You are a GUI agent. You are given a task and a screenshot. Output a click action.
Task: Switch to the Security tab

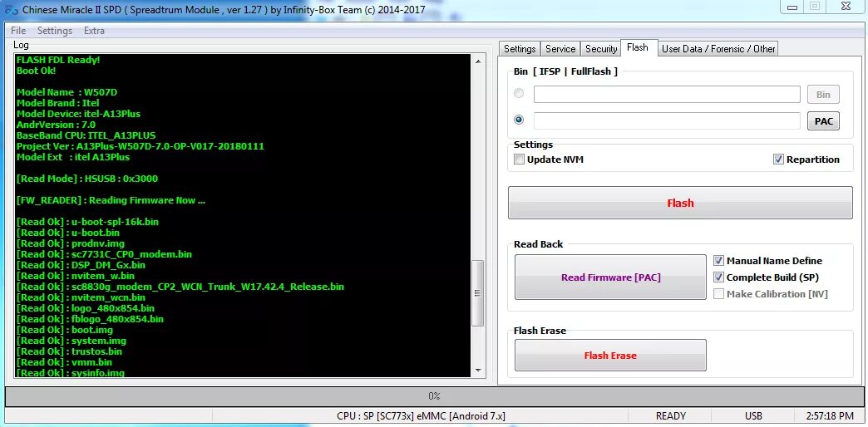click(600, 49)
